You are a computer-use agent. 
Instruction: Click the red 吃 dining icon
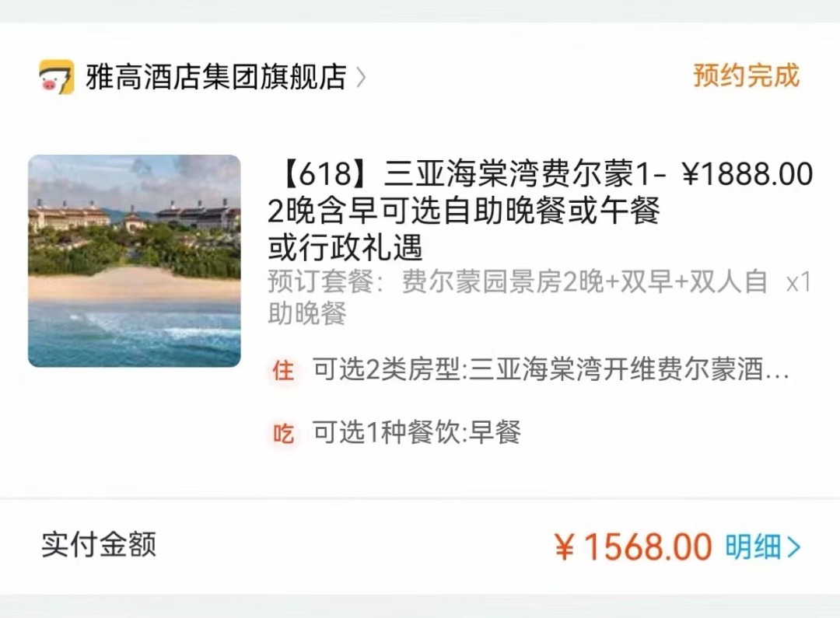(x=283, y=433)
